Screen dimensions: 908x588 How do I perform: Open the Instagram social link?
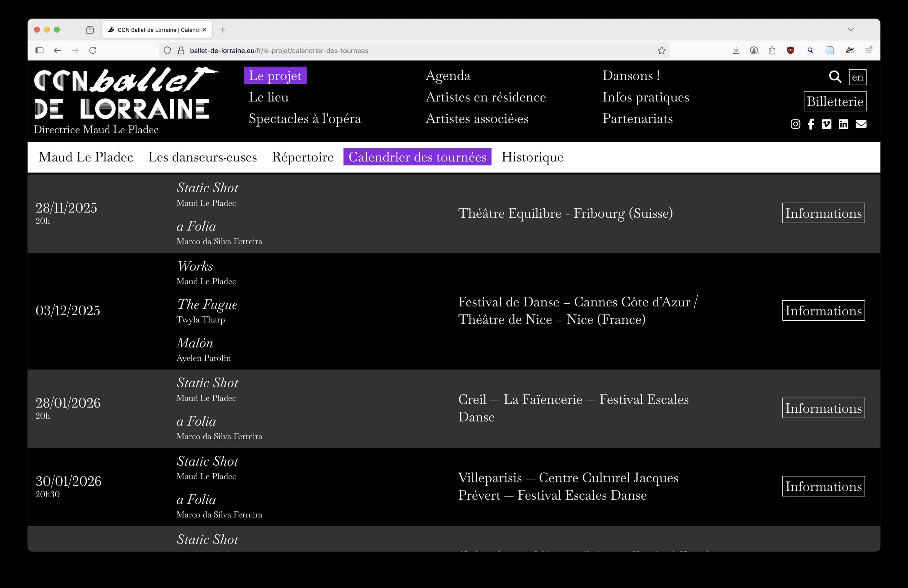click(795, 124)
